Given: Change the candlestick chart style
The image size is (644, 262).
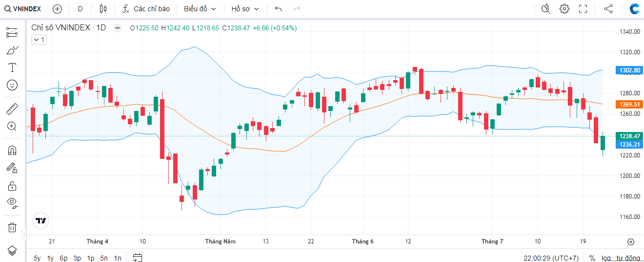Looking at the screenshot, I should point(102,9).
